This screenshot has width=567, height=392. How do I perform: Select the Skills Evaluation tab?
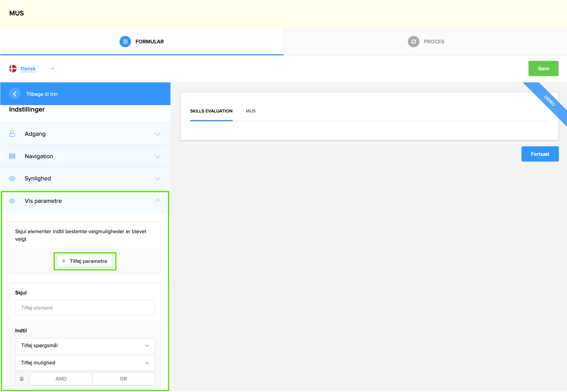point(211,111)
